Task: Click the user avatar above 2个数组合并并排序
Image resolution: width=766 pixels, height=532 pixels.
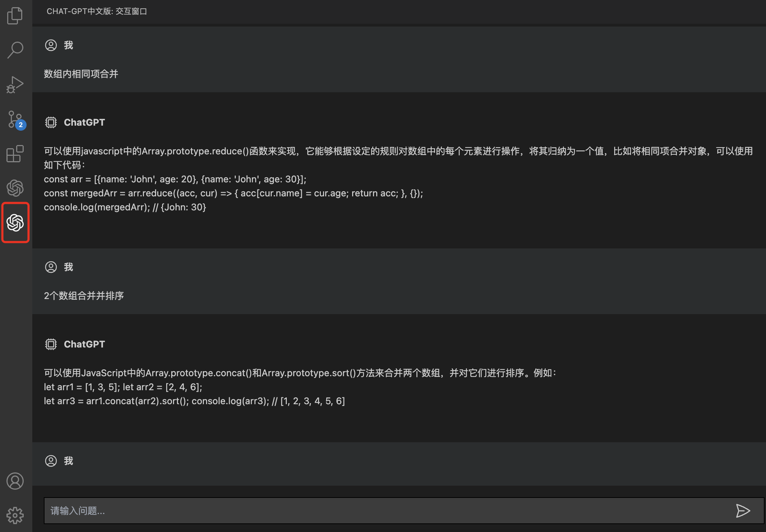Action: click(51, 267)
